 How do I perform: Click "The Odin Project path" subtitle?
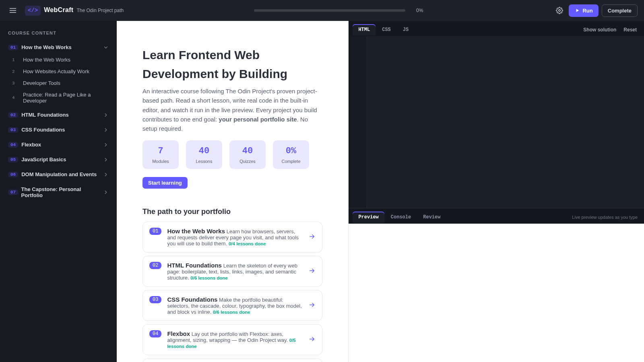[x=100, y=10]
